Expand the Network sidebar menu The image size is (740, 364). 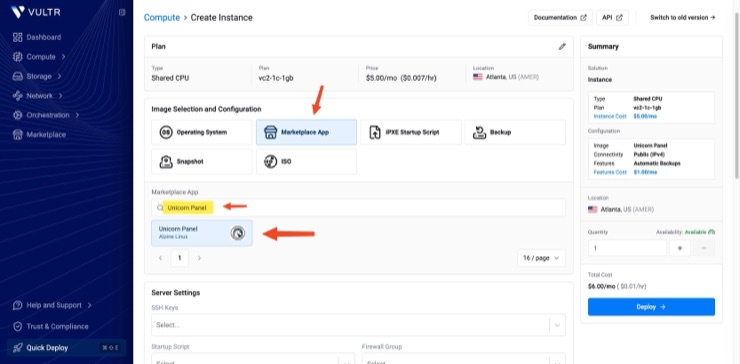point(38,96)
